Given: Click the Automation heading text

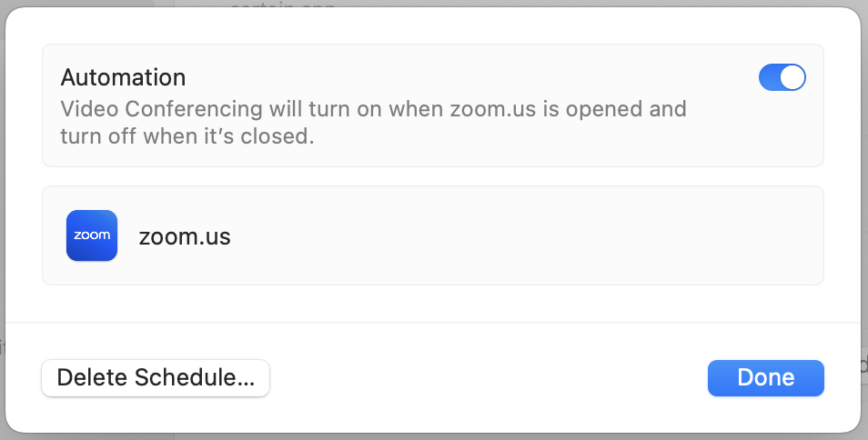Looking at the screenshot, I should point(123,77).
